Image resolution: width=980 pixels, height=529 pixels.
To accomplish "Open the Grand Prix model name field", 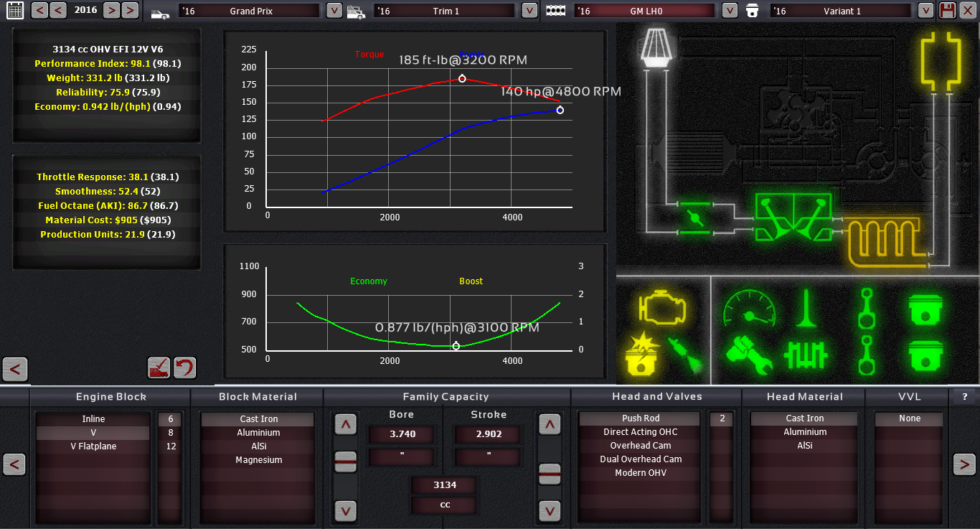I will click(248, 11).
